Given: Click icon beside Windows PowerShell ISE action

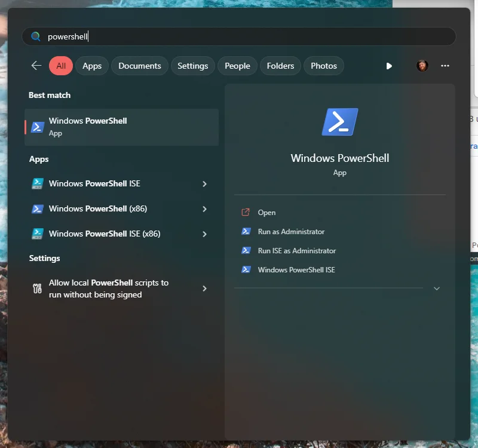Looking at the screenshot, I should [x=246, y=269].
